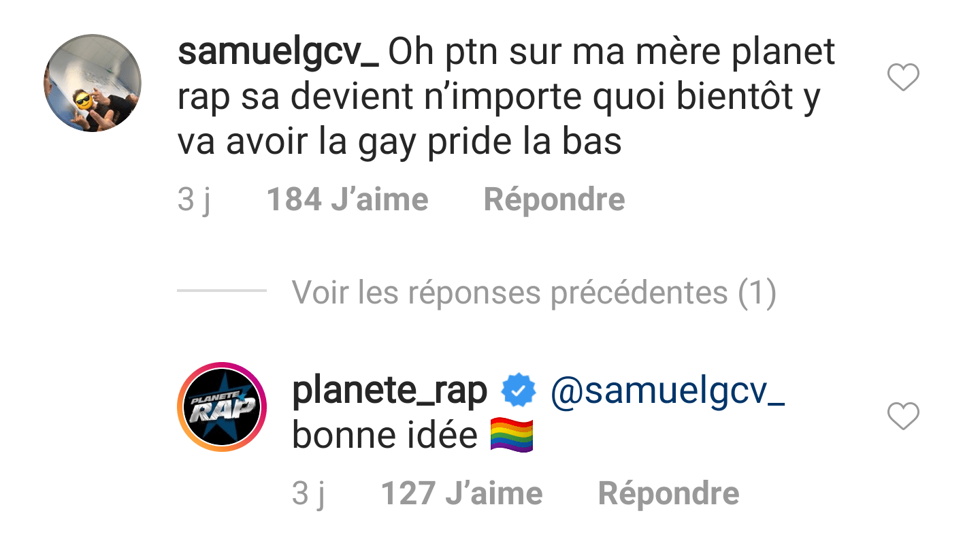Click the 3 j timestamp beside 184 J'aime
The width and height of the screenshot is (980, 556).
(194, 200)
